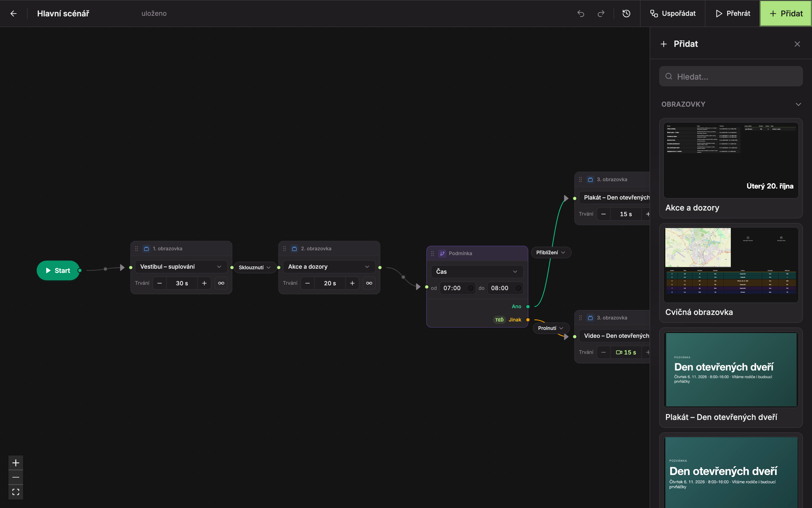Open the Čas condition type dropdown
The image size is (812, 508).
477,271
